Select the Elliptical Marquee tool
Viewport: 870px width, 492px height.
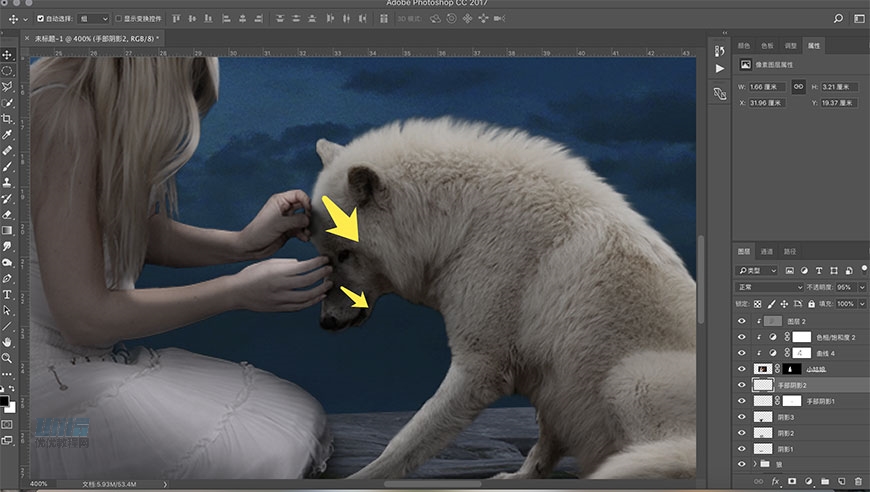[7, 71]
